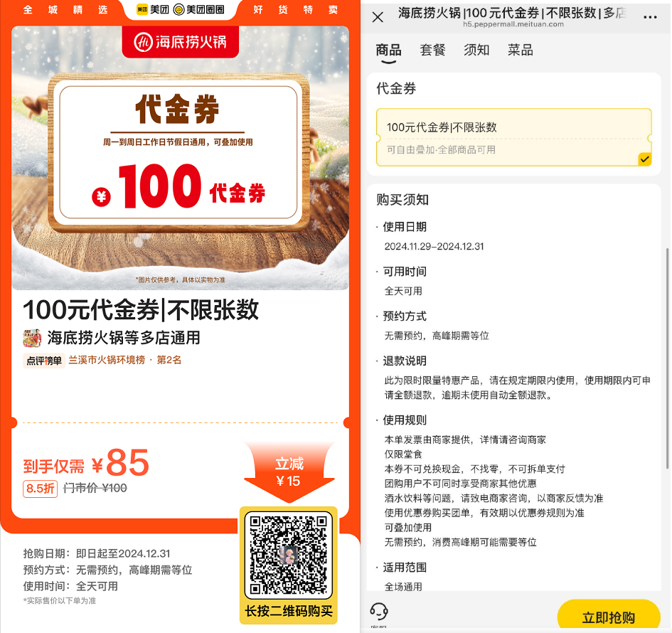Viewport: 672px width, 633px height.
Task: Click the store thumbnail beside 海底捞火锅等多店通用
Action: pos(32,338)
